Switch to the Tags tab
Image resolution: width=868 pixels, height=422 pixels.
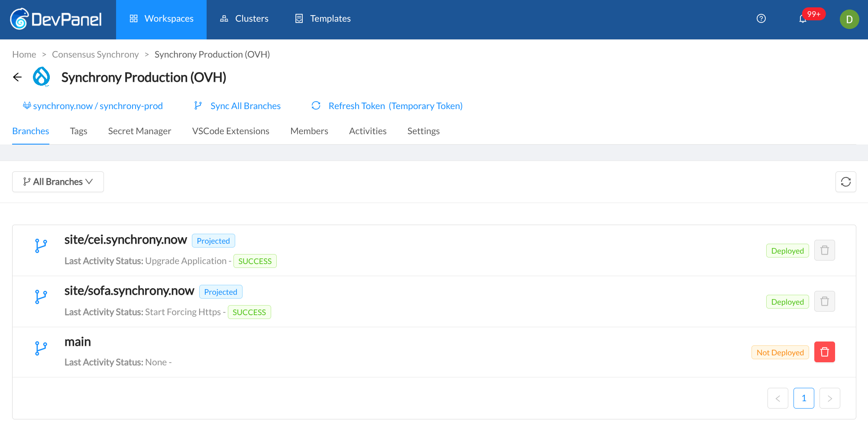pyautogui.click(x=78, y=131)
